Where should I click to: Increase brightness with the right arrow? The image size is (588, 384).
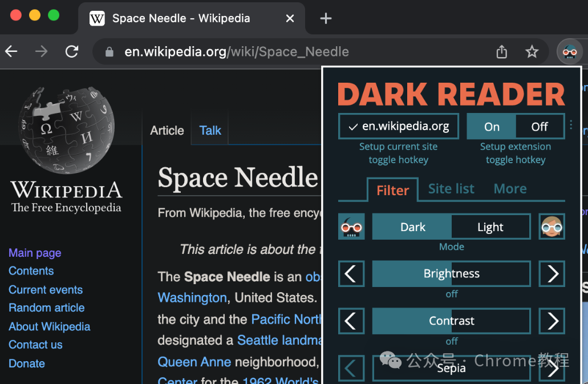(x=551, y=274)
